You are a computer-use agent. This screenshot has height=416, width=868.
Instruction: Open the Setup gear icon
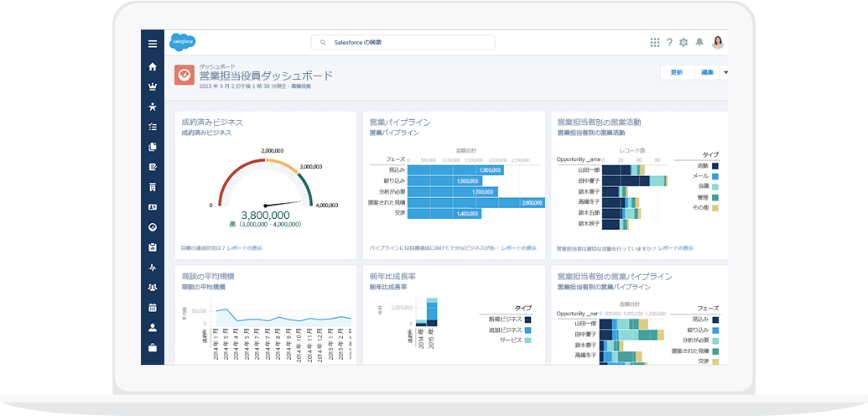(x=683, y=43)
